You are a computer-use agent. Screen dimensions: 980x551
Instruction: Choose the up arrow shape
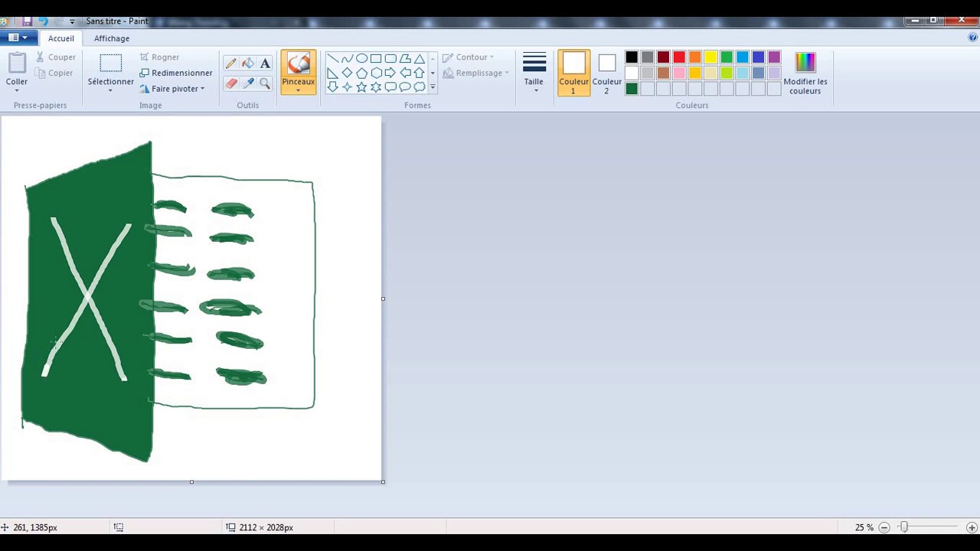[x=420, y=73]
